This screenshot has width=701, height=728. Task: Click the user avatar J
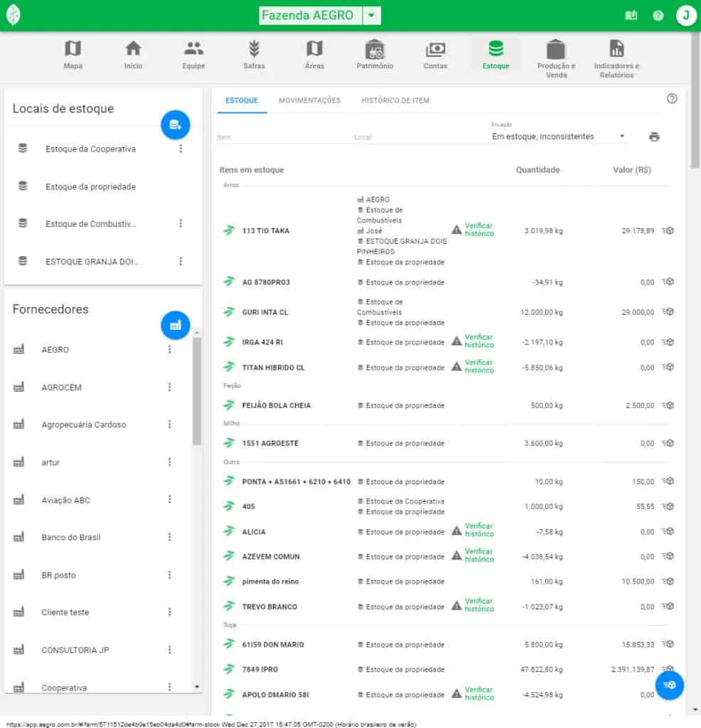pos(685,16)
